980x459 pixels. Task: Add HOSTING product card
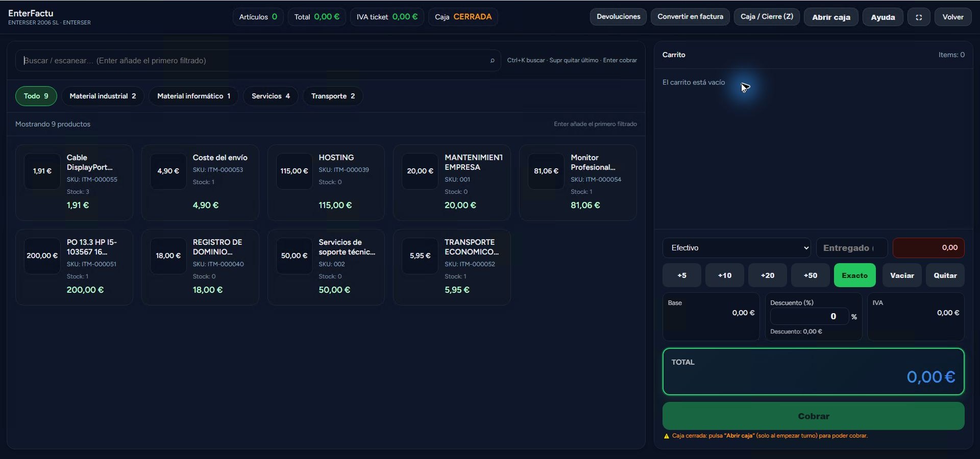(x=326, y=183)
